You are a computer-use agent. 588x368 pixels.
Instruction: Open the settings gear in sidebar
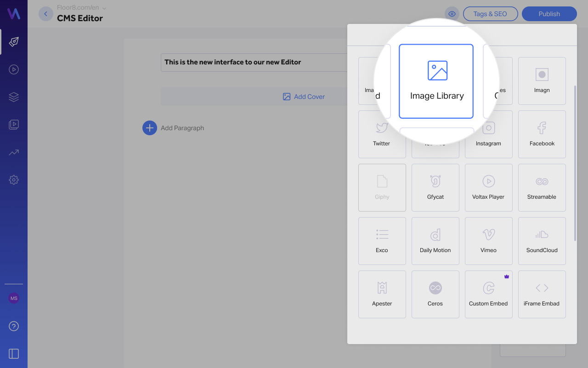click(14, 180)
